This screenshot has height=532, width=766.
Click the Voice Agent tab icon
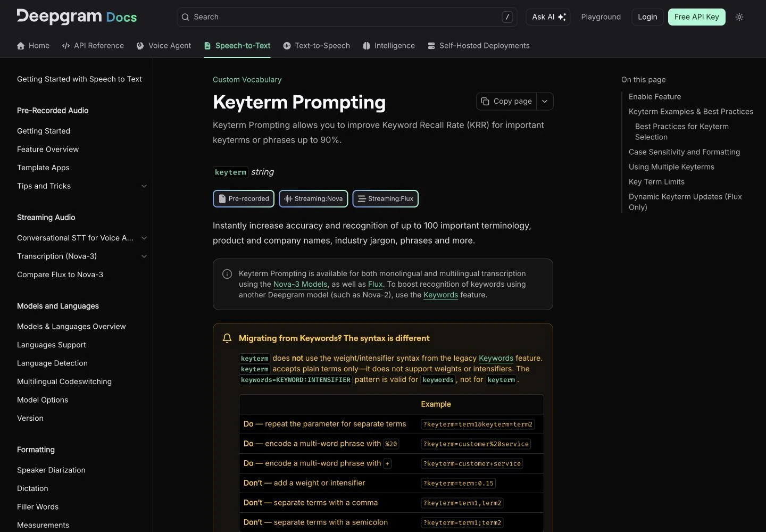tap(140, 46)
